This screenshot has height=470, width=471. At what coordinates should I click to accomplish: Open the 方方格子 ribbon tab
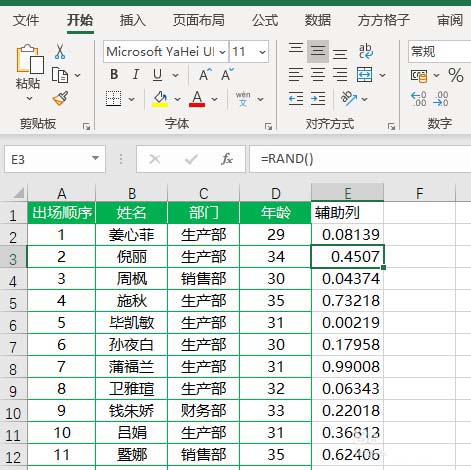click(384, 20)
